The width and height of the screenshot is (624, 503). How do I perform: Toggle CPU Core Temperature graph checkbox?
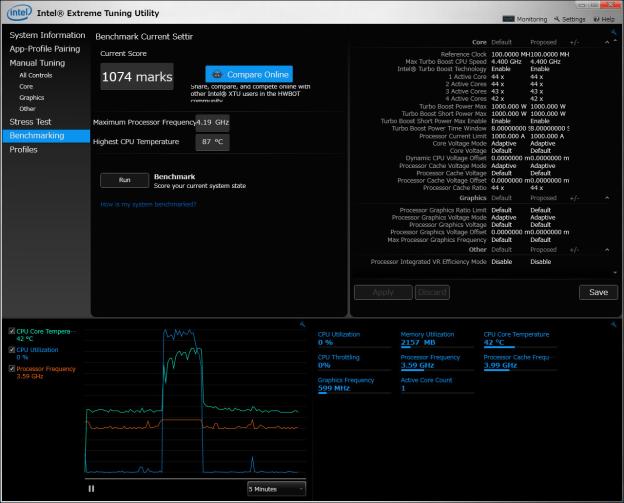click(10, 331)
